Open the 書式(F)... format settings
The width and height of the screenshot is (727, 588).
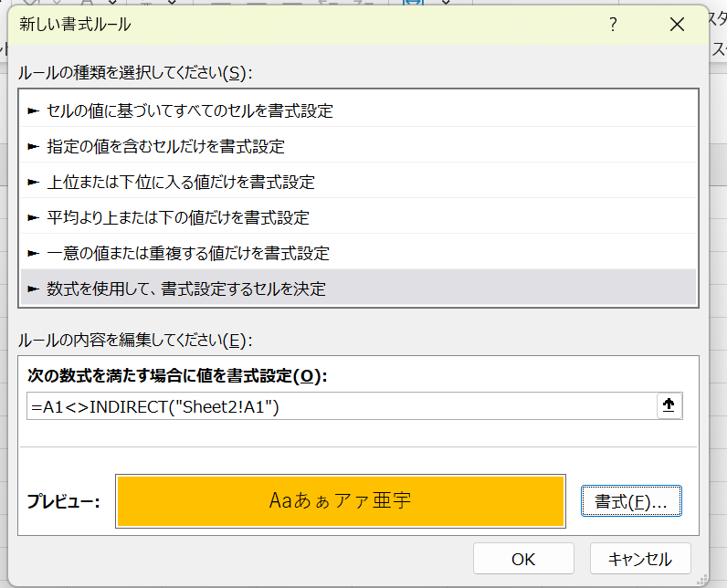point(631,501)
